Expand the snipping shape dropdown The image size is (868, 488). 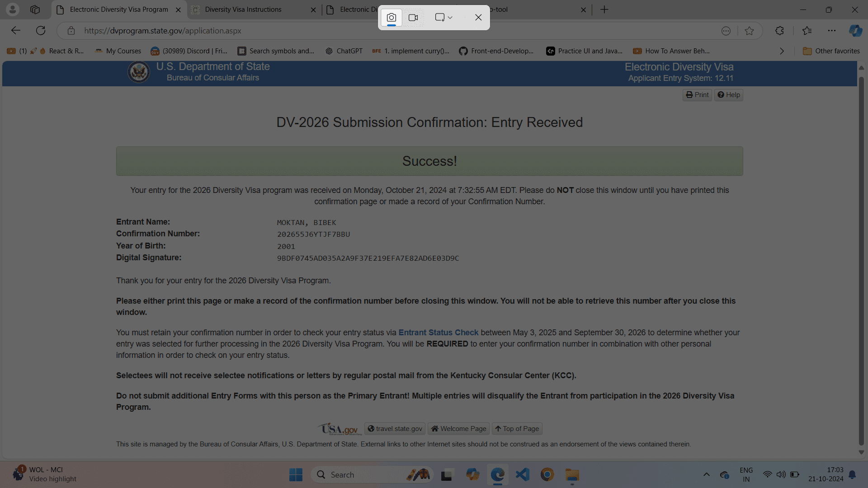(x=443, y=18)
